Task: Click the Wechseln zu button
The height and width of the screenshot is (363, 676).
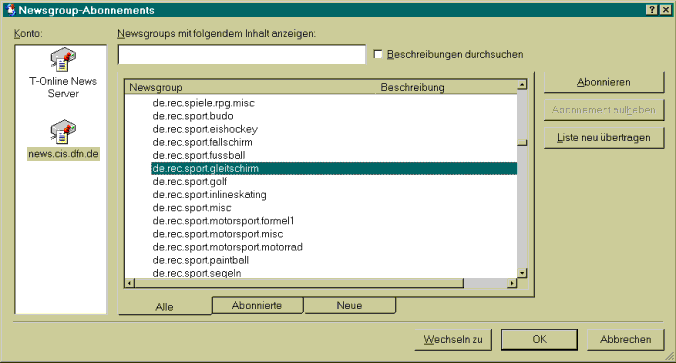Action: pos(453,339)
